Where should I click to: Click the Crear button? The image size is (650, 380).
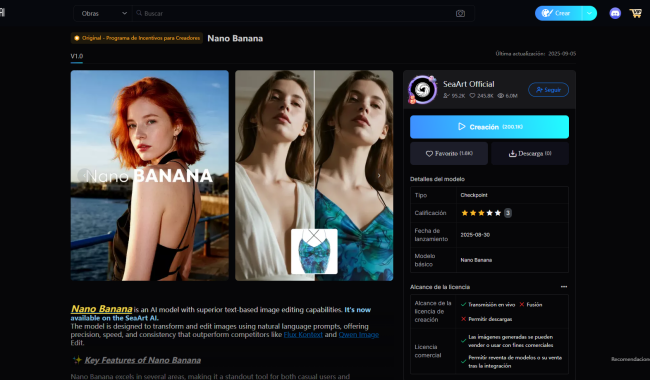558,13
